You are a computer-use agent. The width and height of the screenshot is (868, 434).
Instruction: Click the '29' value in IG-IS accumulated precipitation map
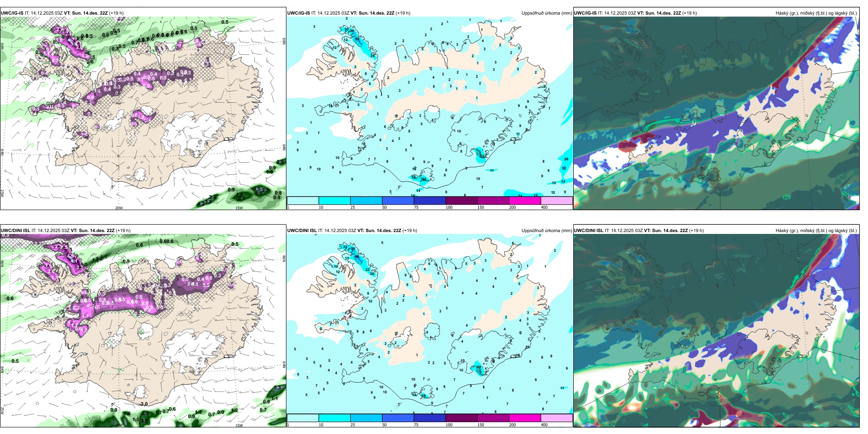[x=566, y=159]
